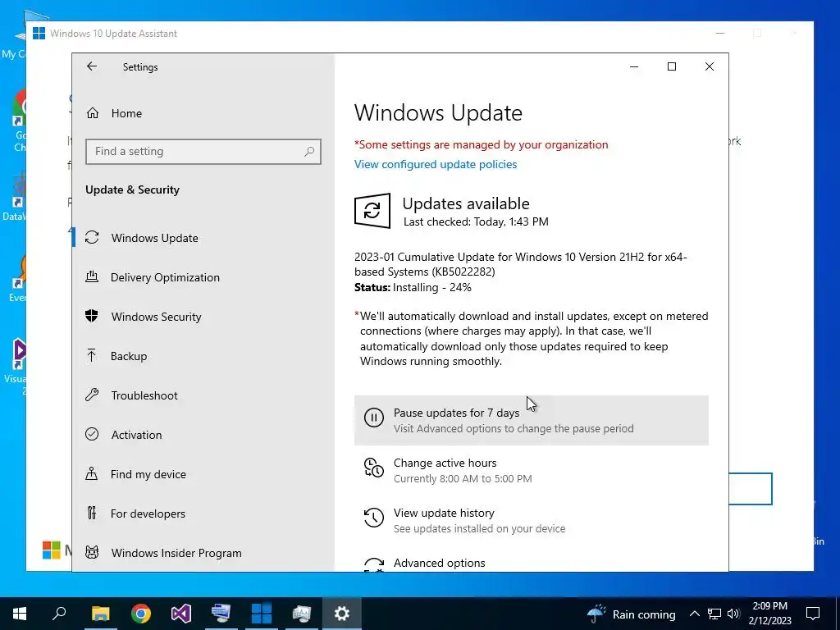The height and width of the screenshot is (630, 840).
Task: Click the Update & Security heading
Action: pyautogui.click(x=132, y=189)
